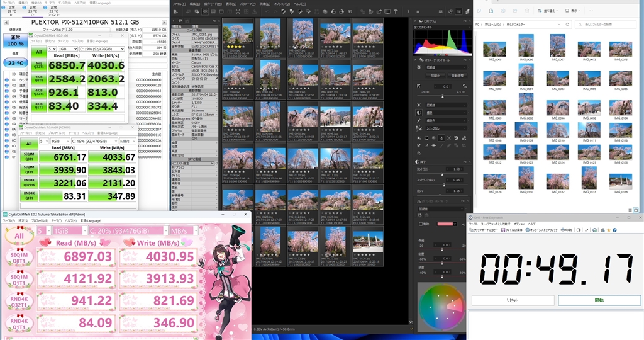
Task: Open the 言語(Language) menu in CrystalDiskMark 7
Action: coord(108,133)
